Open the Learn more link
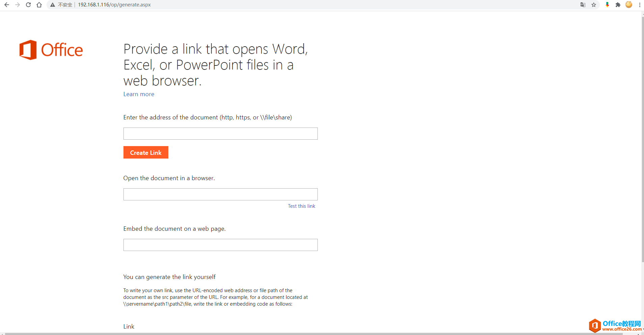Screen dimensions: 644x335 (139, 94)
